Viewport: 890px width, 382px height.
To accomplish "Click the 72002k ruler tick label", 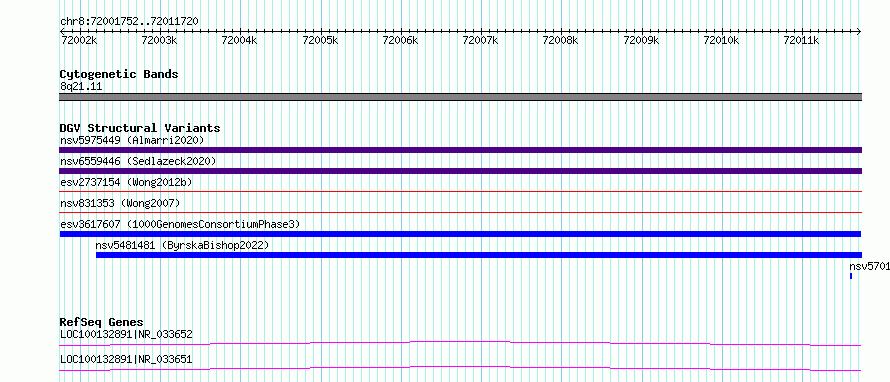I will pos(79,40).
